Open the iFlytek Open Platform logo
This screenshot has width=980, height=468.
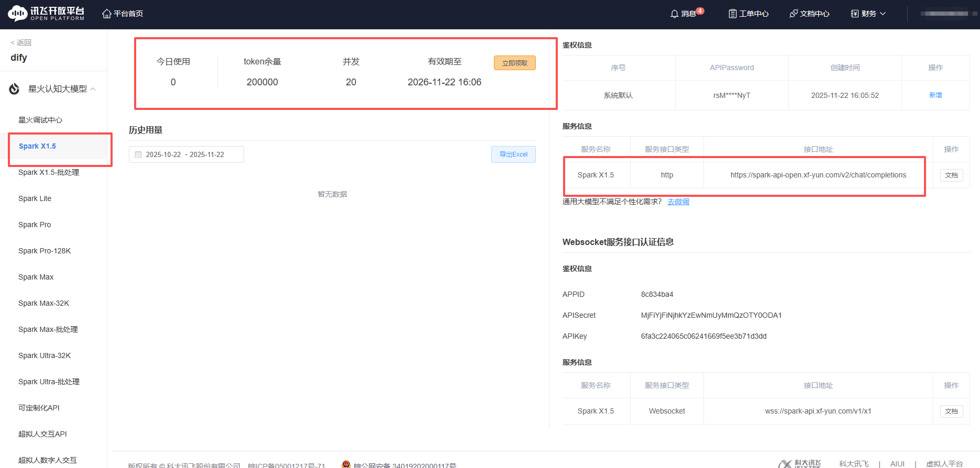pyautogui.click(x=46, y=13)
